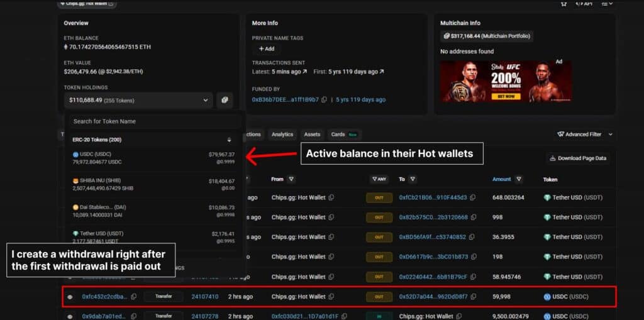Copy the funded-by address 0xB36b7DEE

tap(325, 100)
